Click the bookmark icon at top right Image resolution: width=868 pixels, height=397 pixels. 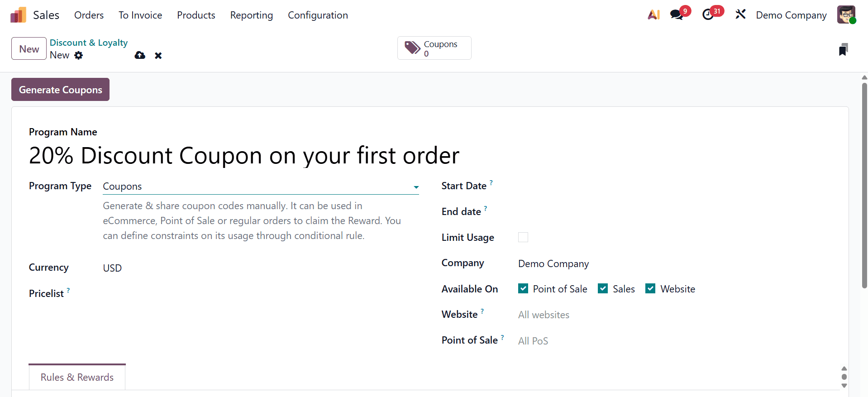(843, 49)
